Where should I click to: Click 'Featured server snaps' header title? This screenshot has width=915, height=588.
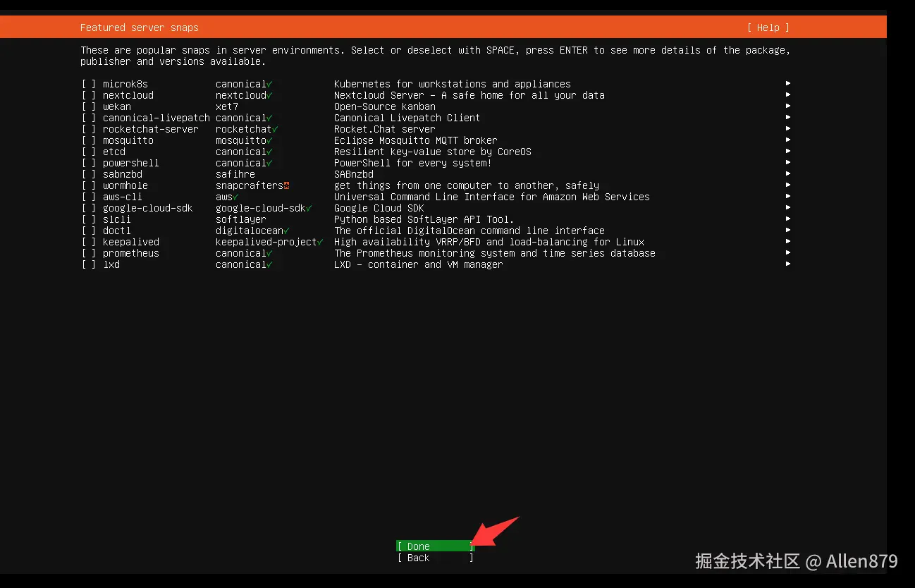(x=140, y=27)
